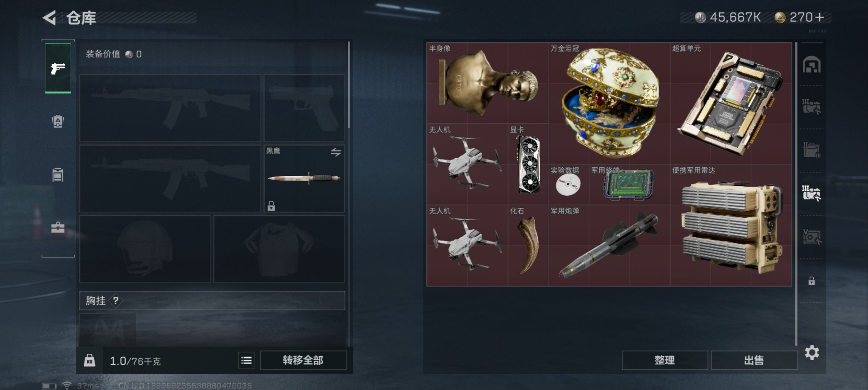This screenshot has width=868, height=390.
Task: Open the chest rig tab in sidebar
Action: pyautogui.click(x=58, y=174)
